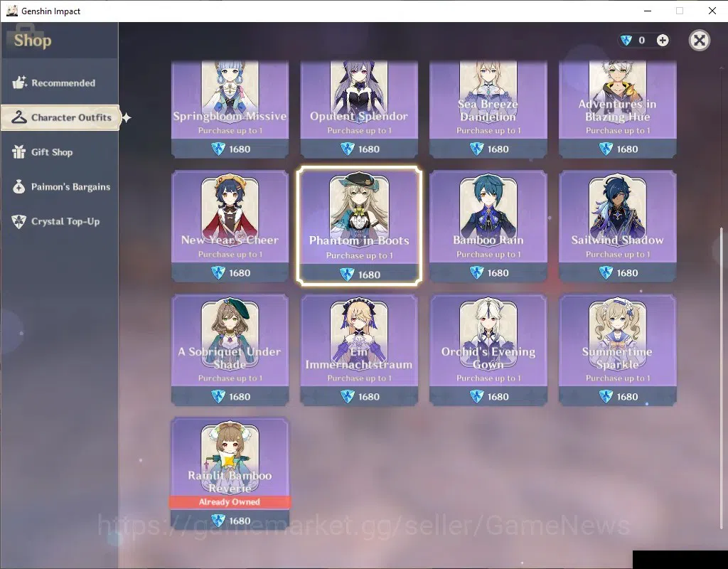Click the crystal price icon under Springbloom Missive
Screen dimensions: 728x569
[x=218, y=149]
